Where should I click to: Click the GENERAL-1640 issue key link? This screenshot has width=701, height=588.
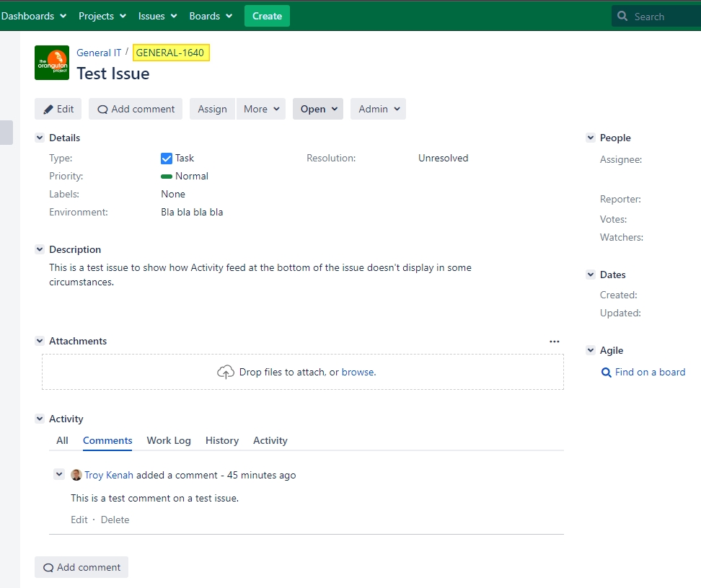click(170, 53)
